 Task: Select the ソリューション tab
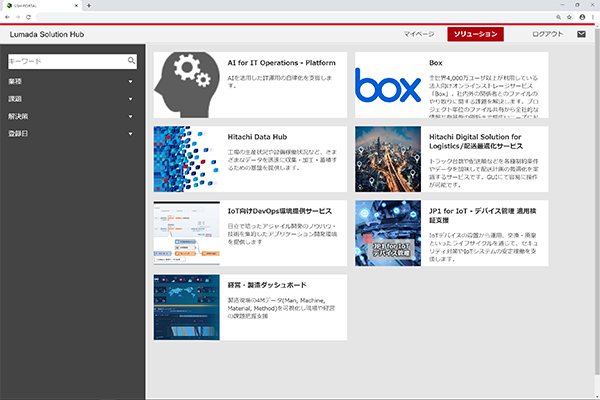pos(475,34)
